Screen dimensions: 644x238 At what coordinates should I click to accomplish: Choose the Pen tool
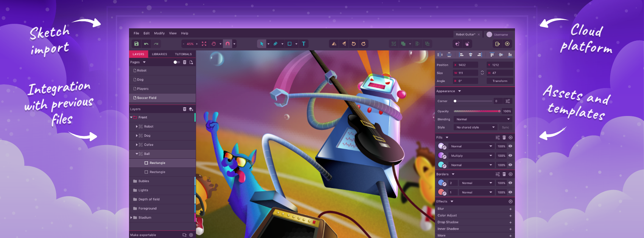pyautogui.click(x=275, y=44)
